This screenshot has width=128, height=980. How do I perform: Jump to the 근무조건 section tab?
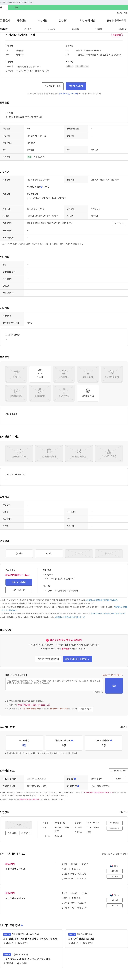tap(28, 29)
